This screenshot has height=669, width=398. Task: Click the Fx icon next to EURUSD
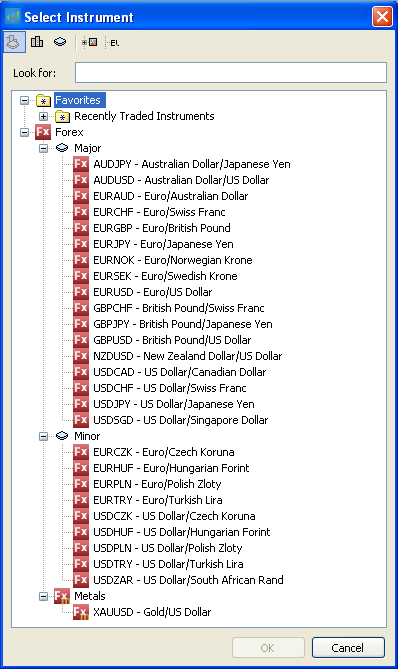[81, 292]
